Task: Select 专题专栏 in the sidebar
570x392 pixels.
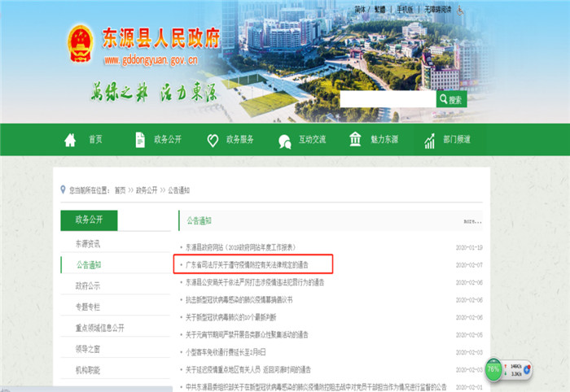Action: pos(88,307)
